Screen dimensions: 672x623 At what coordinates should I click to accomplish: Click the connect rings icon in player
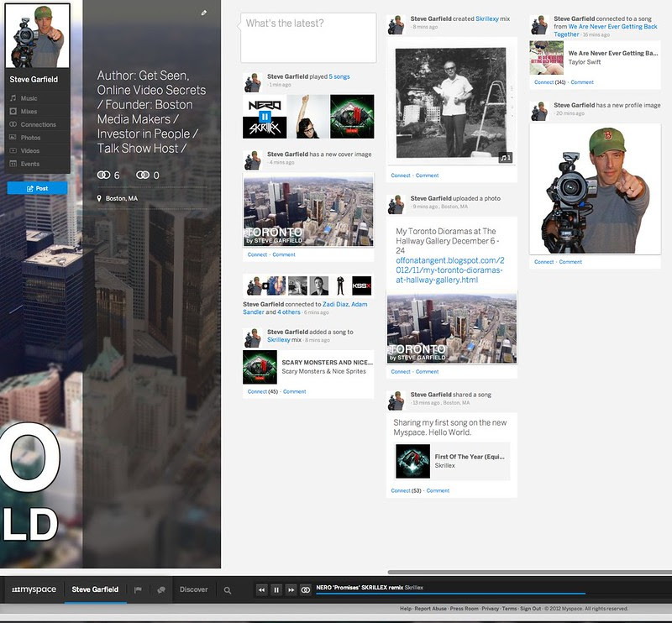click(x=306, y=590)
